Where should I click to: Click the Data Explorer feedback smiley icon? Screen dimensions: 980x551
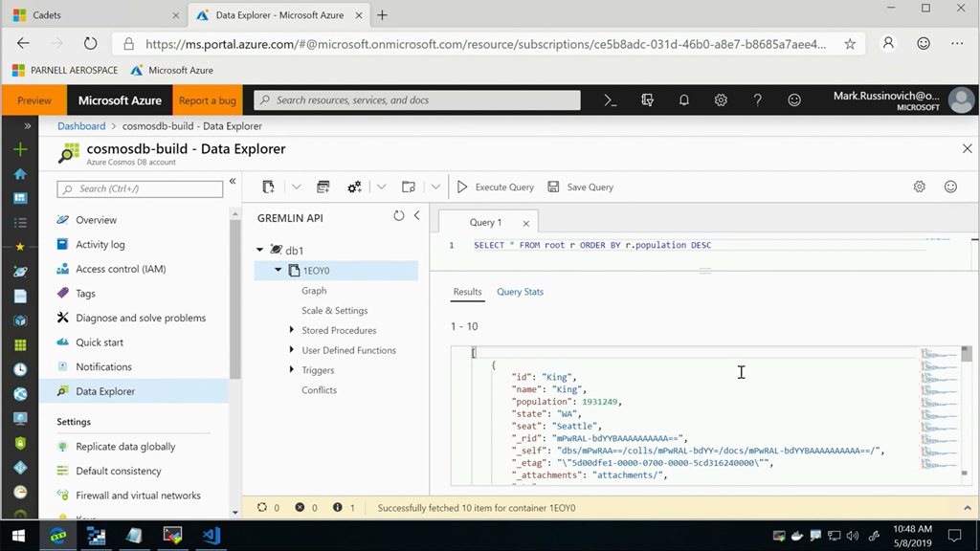pos(950,187)
